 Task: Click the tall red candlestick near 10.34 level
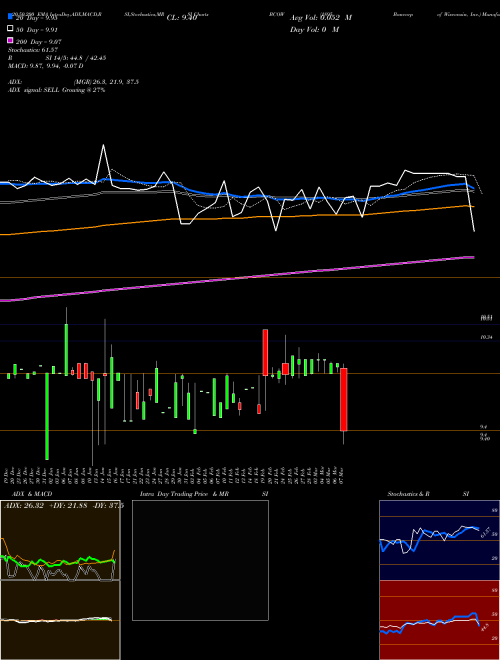click(x=265, y=352)
